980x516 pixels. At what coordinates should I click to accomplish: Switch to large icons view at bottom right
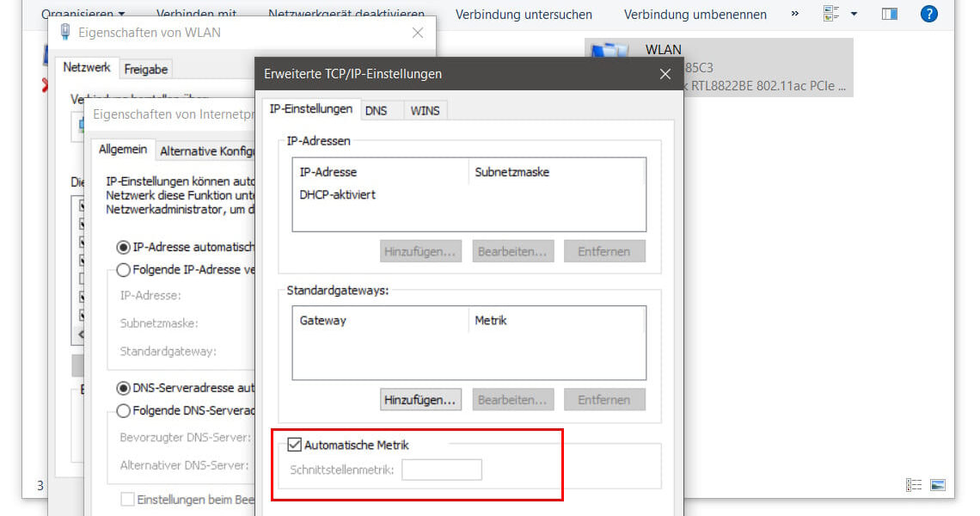(x=938, y=485)
